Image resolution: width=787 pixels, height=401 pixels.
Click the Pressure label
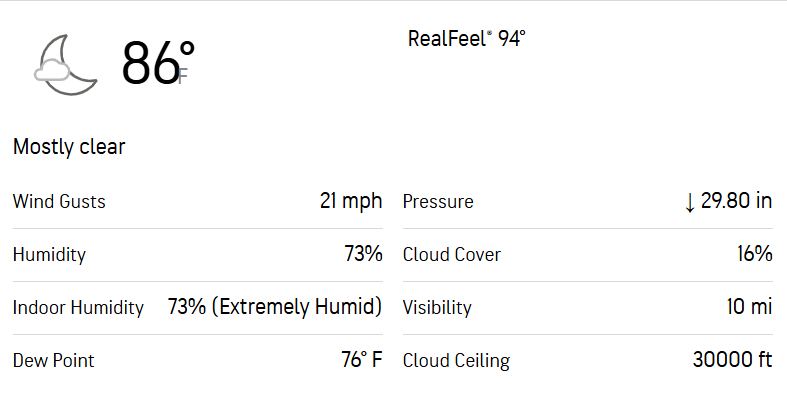(438, 202)
